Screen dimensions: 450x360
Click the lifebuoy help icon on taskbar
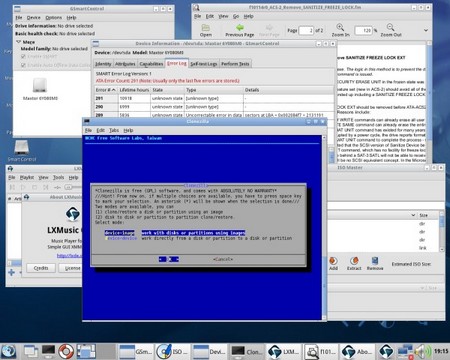tap(66, 351)
